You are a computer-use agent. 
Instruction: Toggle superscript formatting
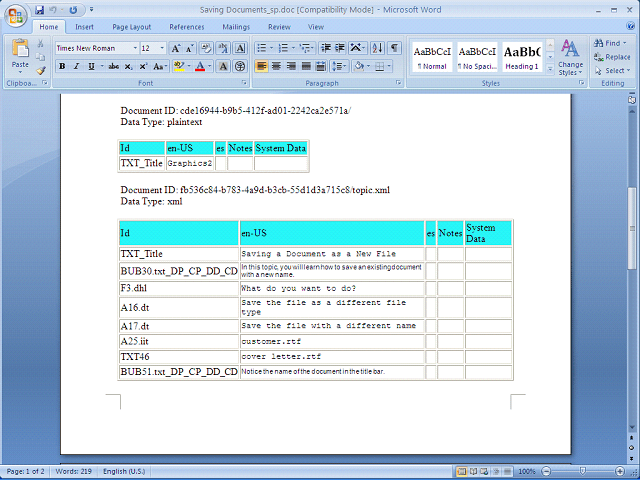(x=143, y=66)
